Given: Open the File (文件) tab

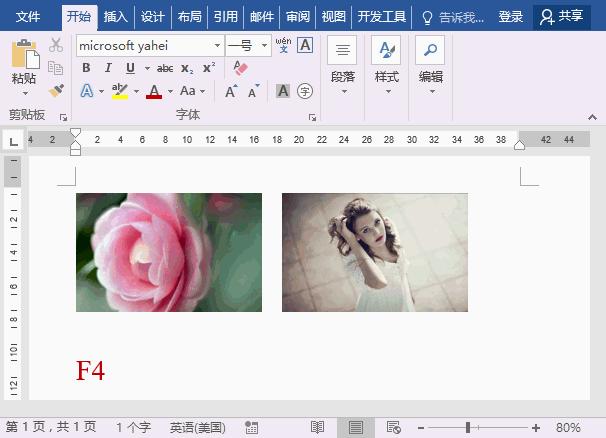Looking at the screenshot, I should (28, 17).
